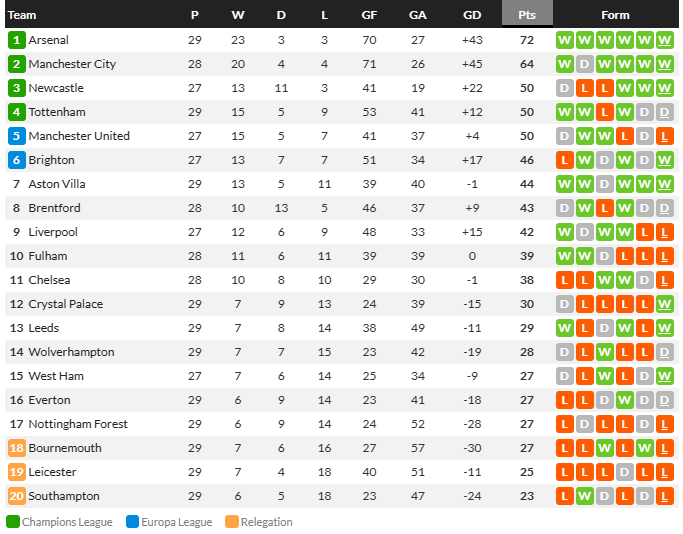The image size is (683, 534).
Task: Open Manchester United's latest L form badge
Action: click(664, 136)
